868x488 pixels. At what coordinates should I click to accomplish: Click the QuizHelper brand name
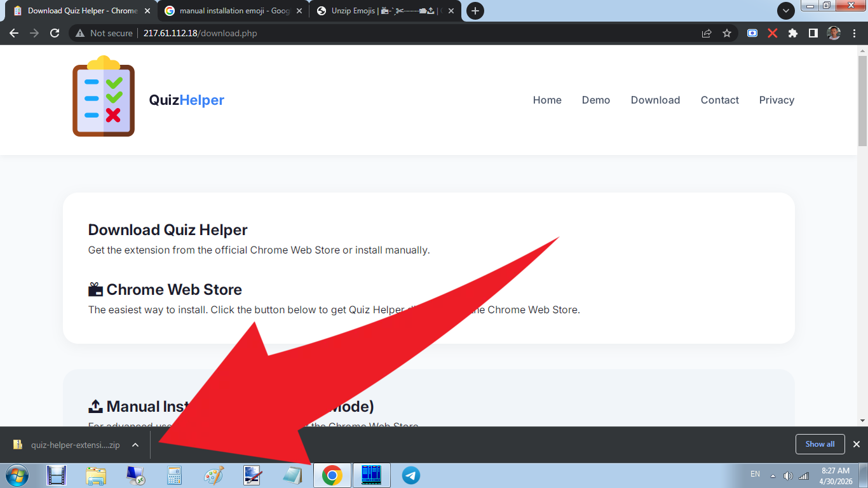point(187,100)
